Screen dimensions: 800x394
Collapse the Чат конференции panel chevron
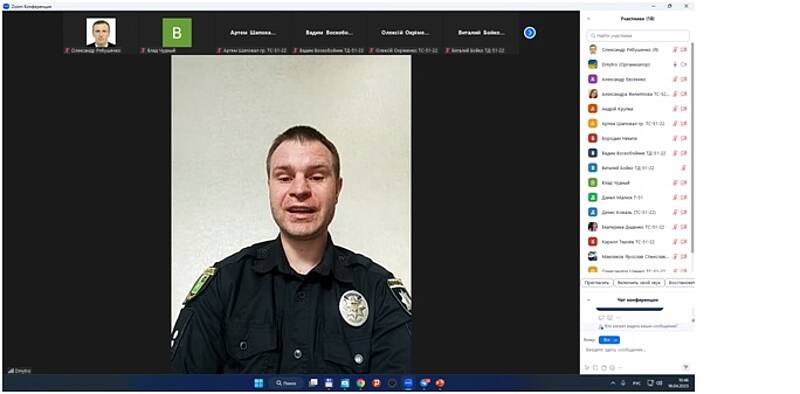[588, 300]
